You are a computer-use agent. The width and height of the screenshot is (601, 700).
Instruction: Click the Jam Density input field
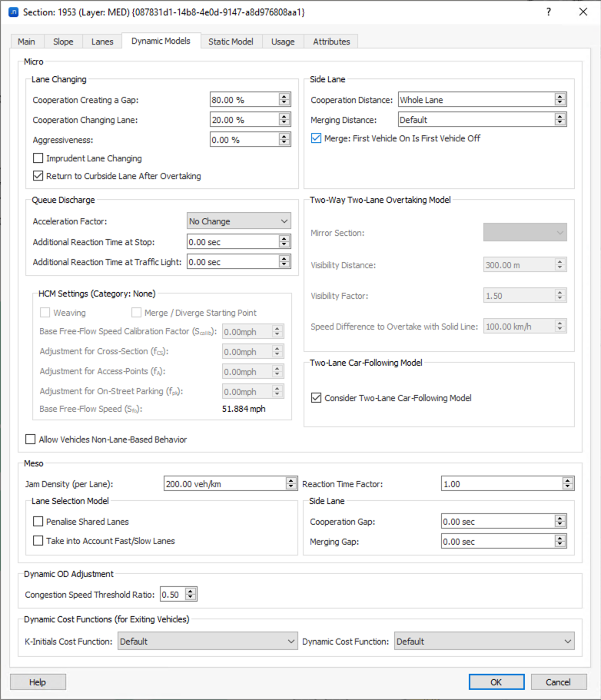[223, 483]
